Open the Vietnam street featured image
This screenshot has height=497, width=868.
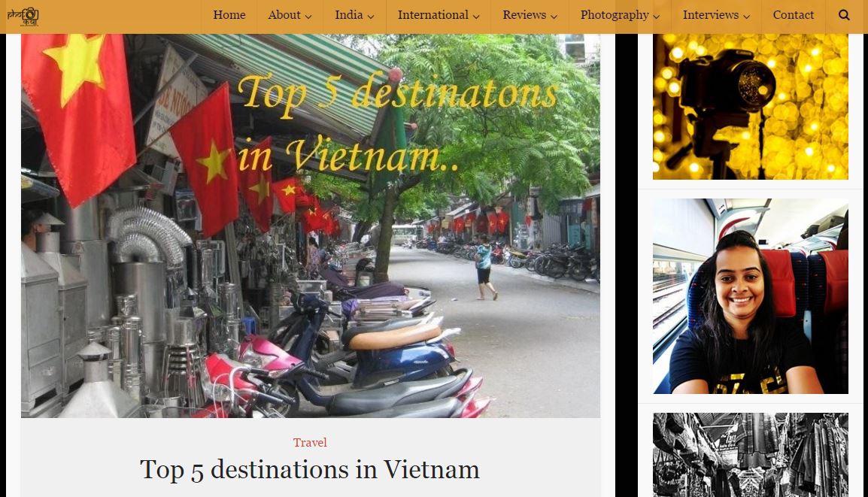[x=311, y=226]
